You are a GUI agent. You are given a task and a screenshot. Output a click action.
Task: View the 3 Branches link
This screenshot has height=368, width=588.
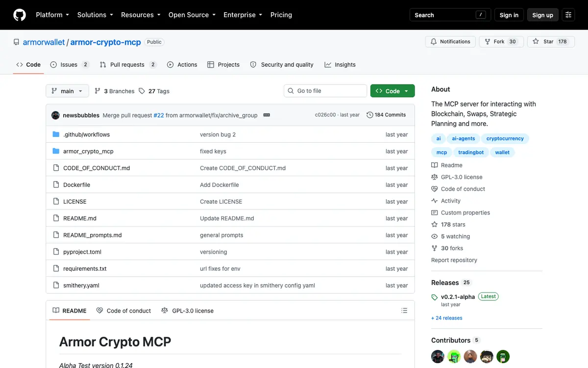115,91
